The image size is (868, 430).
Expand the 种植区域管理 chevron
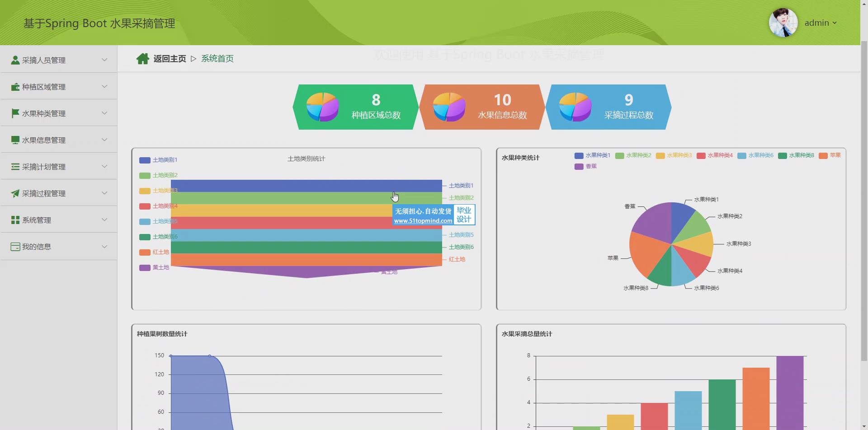(104, 86)
